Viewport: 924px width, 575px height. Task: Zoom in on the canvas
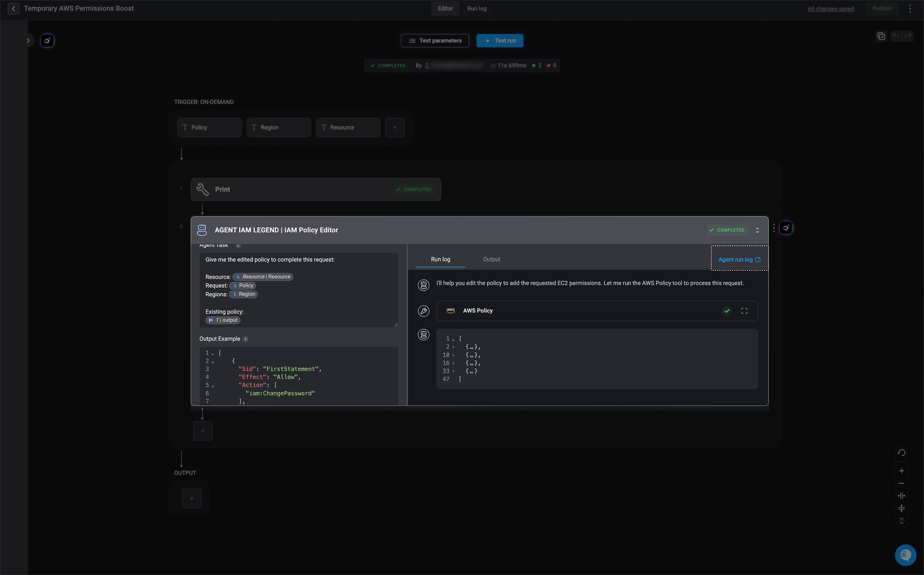[902, 471]
